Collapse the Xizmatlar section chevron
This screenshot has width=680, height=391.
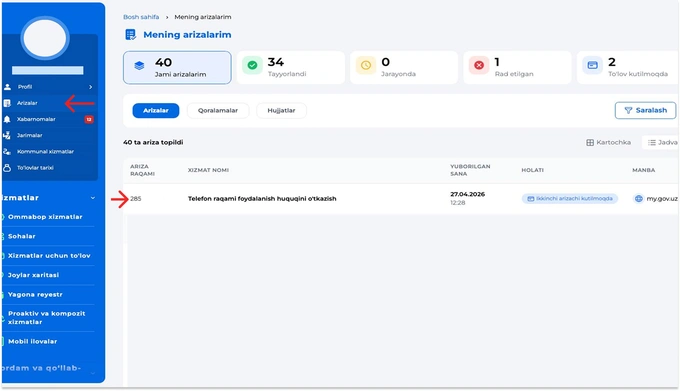pyautogui.click(x=93, y=198)
